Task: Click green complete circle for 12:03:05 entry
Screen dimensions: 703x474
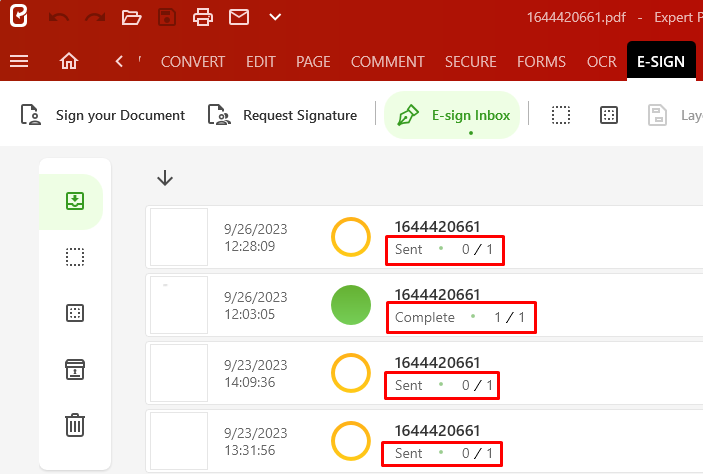Action: pyautogui.click(x=351, y=305)
